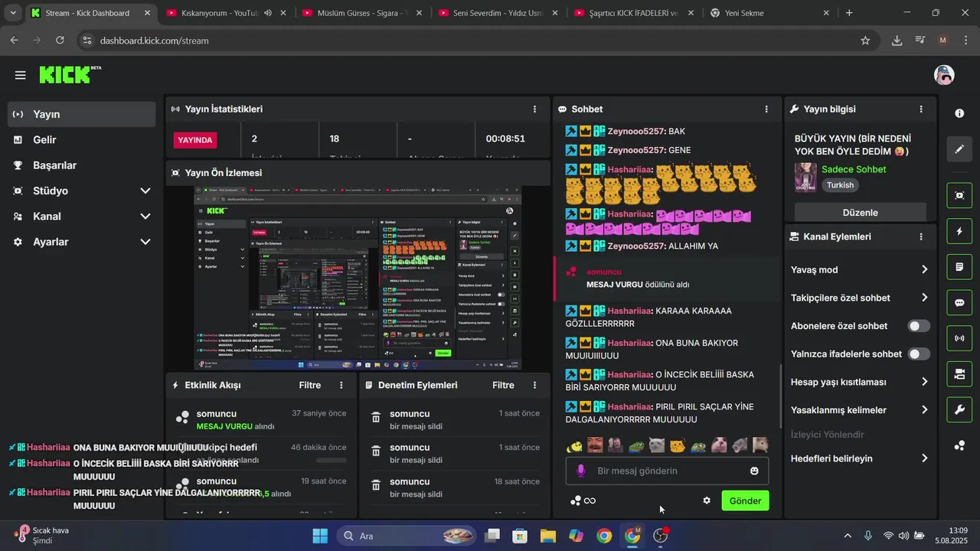Click the KICK beta logo
Image resolution: width=980 pixels, height=551 pixels.
coord(70,74)
